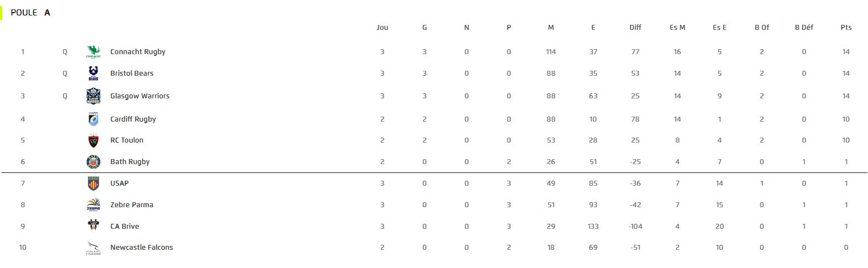Click the POULE A heading
868x268 pixels.
tap(30, 12)
